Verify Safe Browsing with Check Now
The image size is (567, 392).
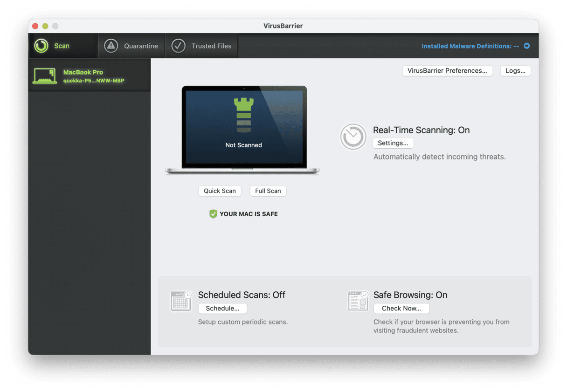click(401, 308)
